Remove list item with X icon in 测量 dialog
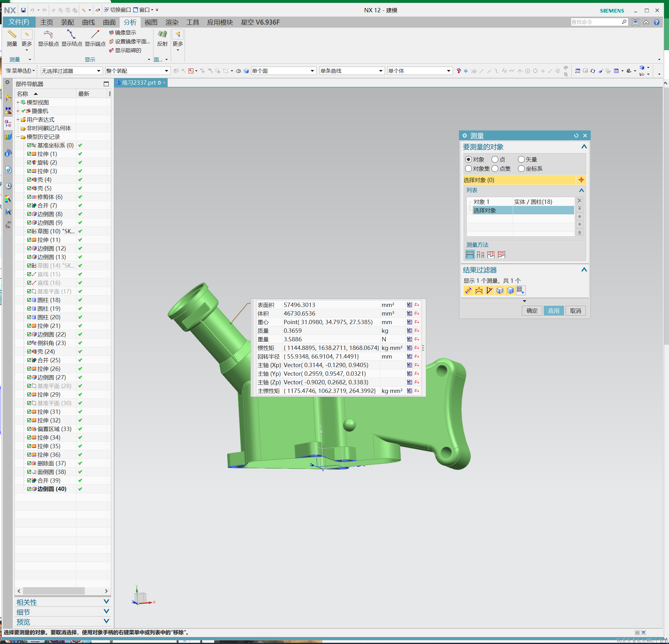 [579, 201]
